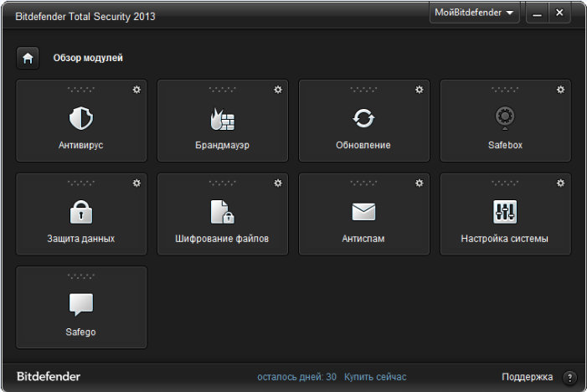Open Safebox settings gear
The image size is (587, 392).
click(x=560, y=90)
